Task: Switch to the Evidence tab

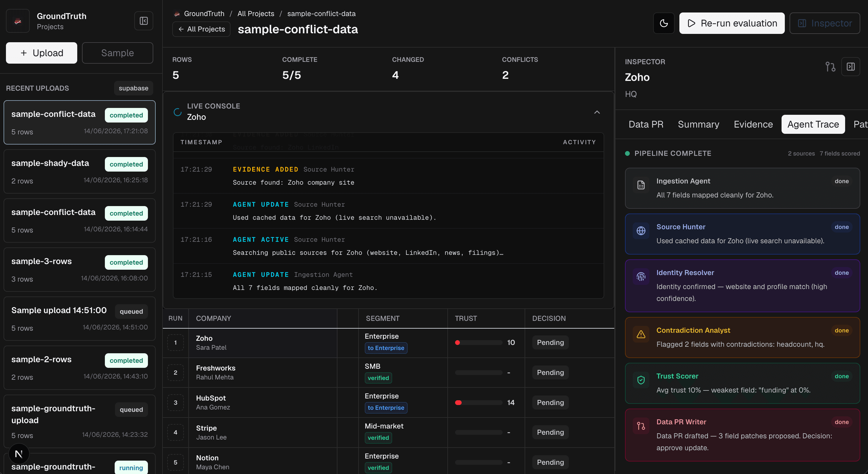Action: 753,125
